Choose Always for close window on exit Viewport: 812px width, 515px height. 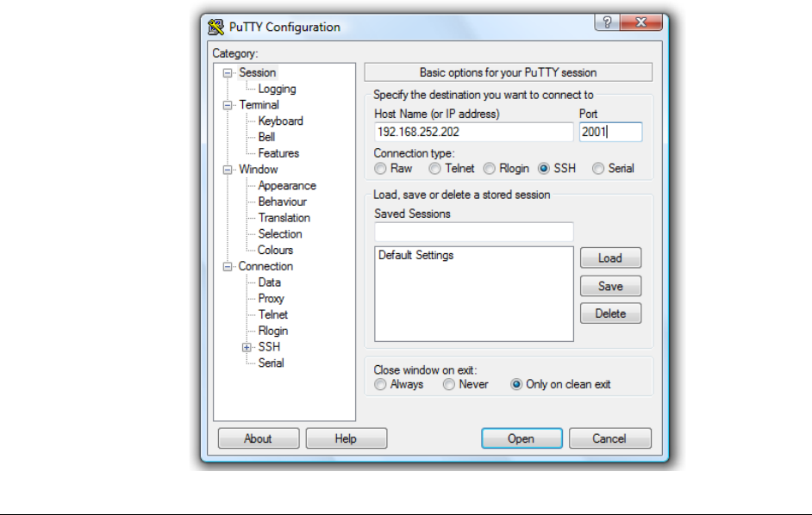click(381, 385)
